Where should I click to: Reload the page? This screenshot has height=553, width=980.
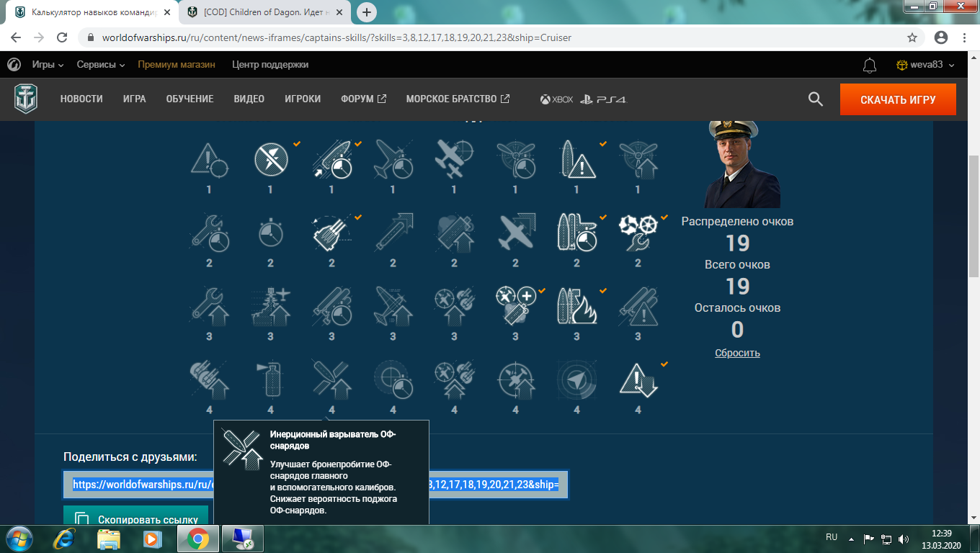click(x=62, y=37)
